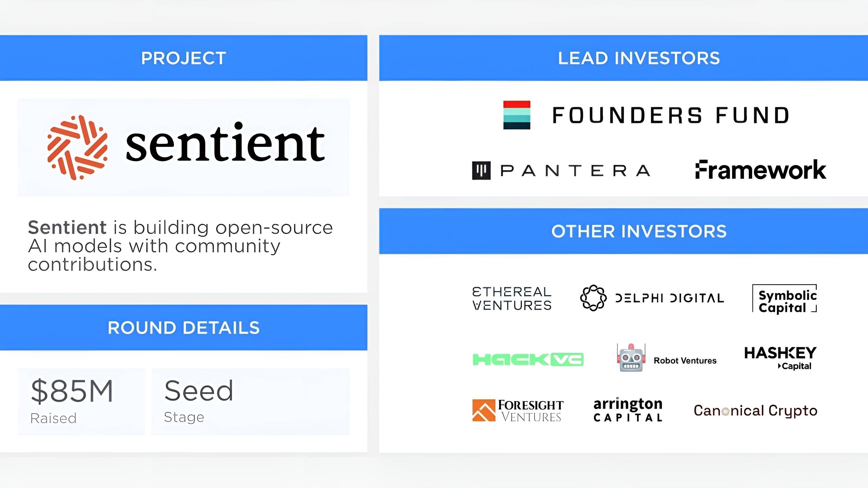Select the HashKey Capital logo
The height and width of the screenshot is (488, 868).
(780, 358)
